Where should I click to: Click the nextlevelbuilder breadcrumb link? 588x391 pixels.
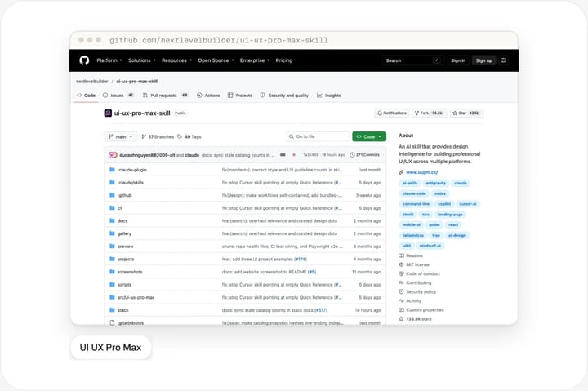tap(91, 82)
